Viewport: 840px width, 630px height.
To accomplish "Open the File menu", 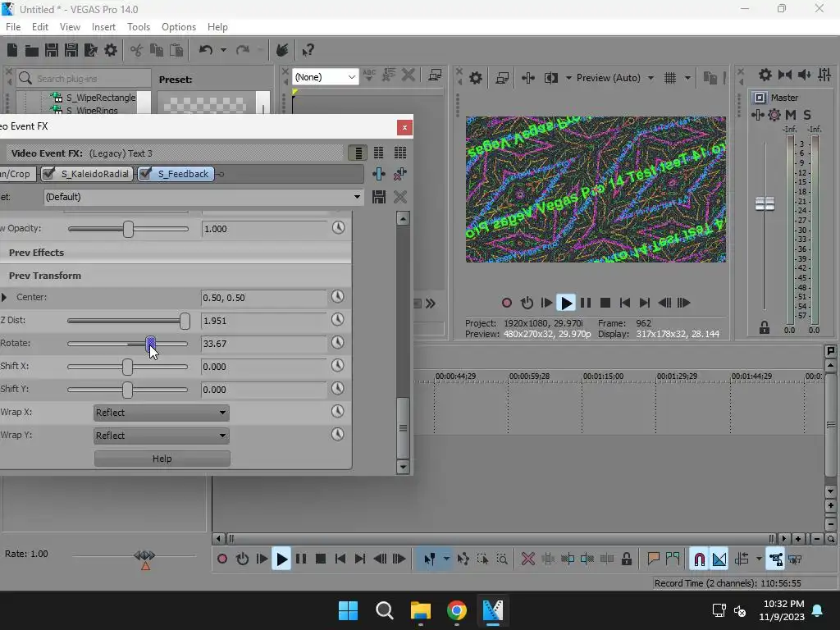I will pos(13,27).
